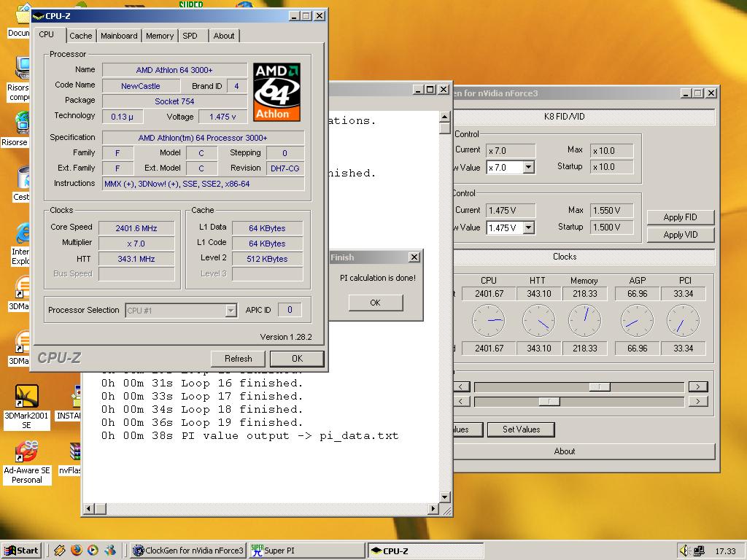Screen dimensions: 747x560
Task: Open the Risorse del computer desktop icon
Action: pyautogui.click(x=22, y=68)
